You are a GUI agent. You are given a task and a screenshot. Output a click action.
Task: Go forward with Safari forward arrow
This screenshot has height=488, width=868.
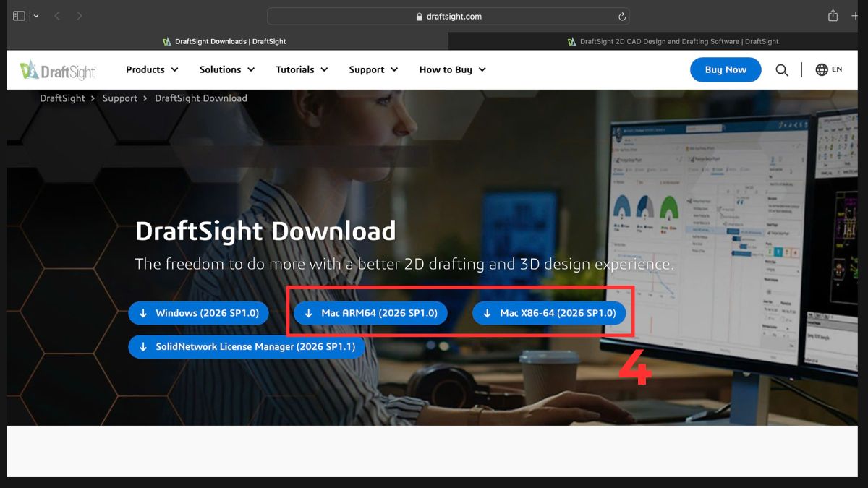coord(79,16)
